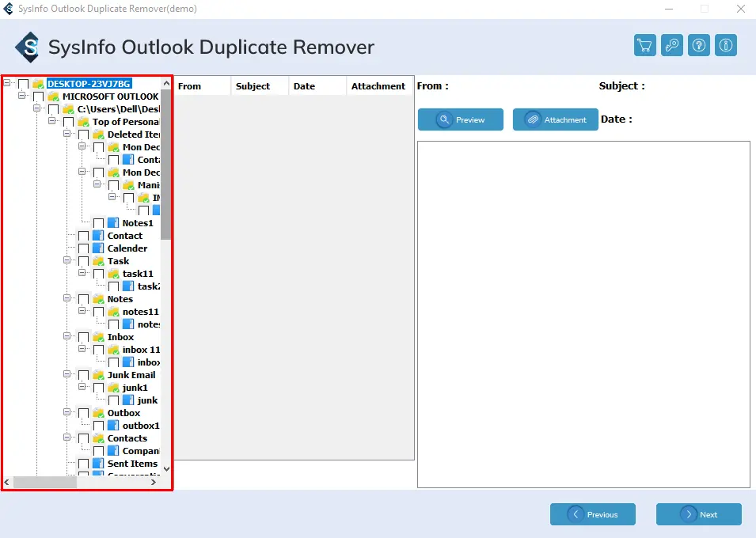Sort by the Date column header

point(317,86)
